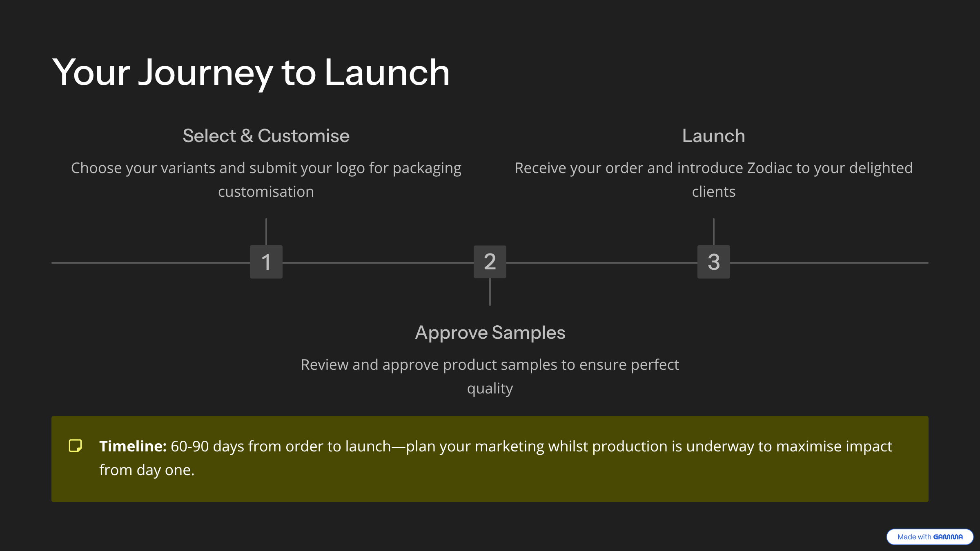Select timeline marker number 1
The width and height of the screenshot is (980, 551).
pyautogui.click(x=266, y=262)
